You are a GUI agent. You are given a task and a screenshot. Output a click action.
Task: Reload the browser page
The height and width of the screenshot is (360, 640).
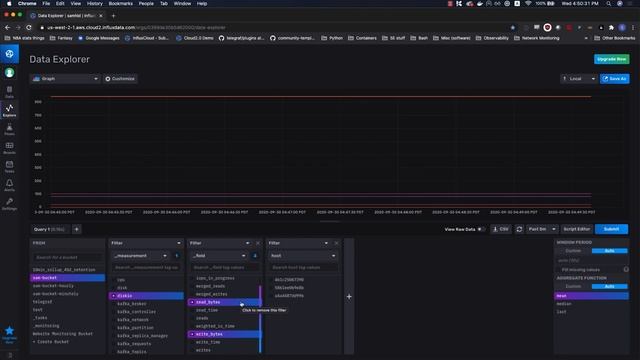click(x=29, y=27)
